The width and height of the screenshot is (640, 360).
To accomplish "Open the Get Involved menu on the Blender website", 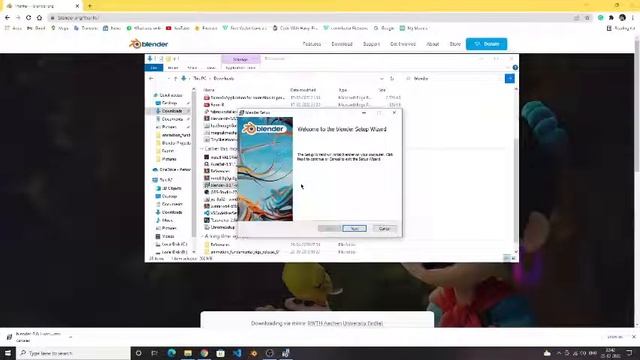I will (403, 44).
